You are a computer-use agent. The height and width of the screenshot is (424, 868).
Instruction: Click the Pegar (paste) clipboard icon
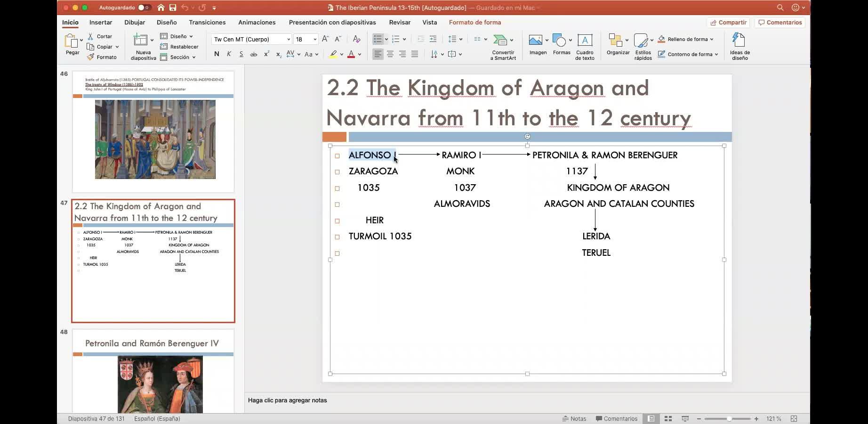[72, 41]
